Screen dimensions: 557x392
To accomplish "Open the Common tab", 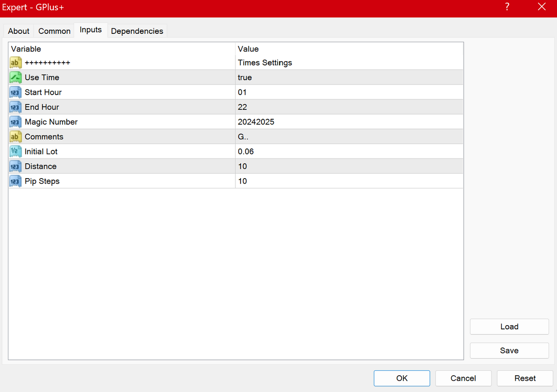I will click(54, 31).
